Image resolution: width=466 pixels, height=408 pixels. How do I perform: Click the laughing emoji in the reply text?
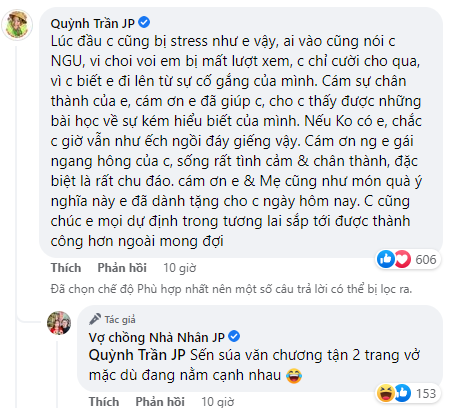pos(294,376)
